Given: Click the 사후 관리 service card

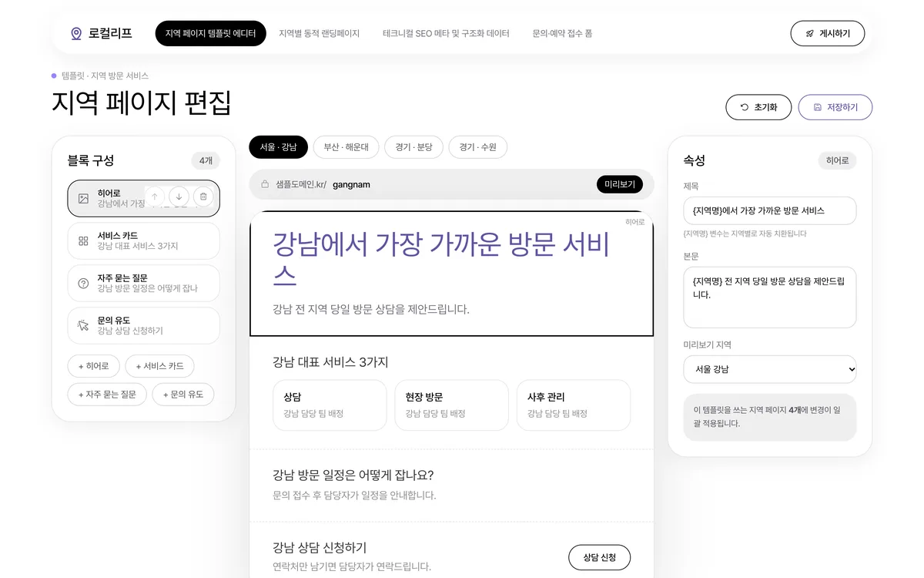Looking at the screenshot, I should [x=574, y=405].
